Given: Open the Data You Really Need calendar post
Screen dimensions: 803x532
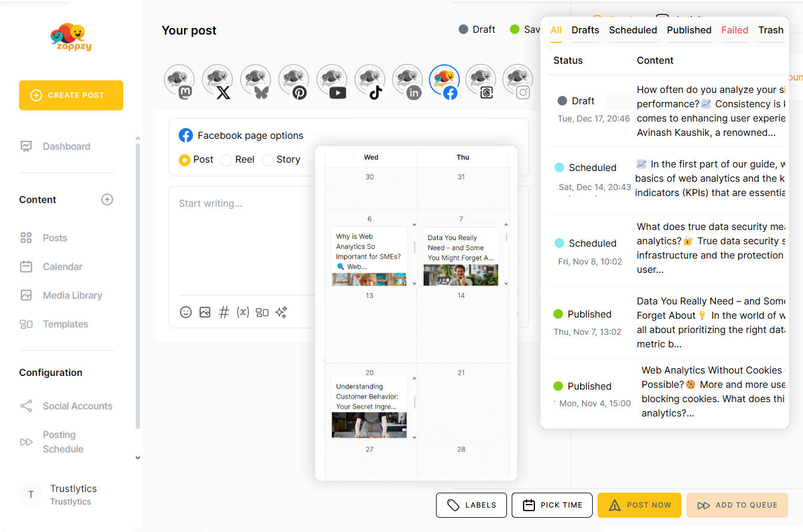Looking at the screenshot, I should tap(460, 257).
